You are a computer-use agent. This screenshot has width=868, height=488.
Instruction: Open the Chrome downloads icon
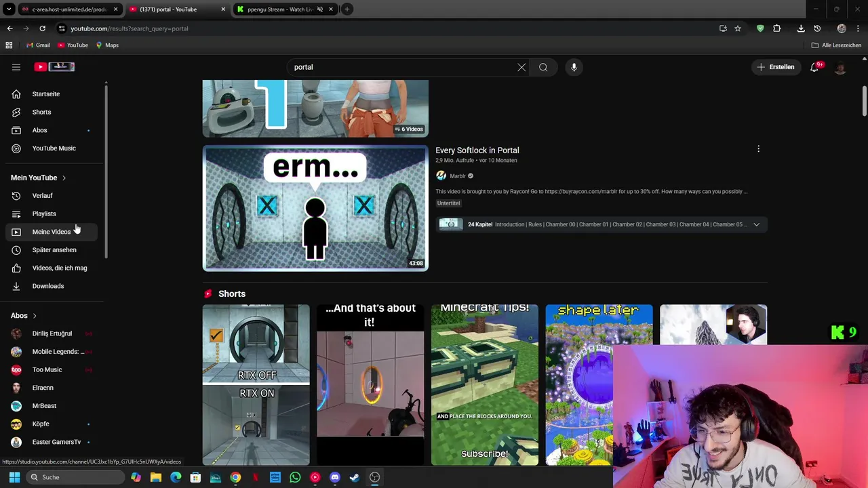(801, 28)
